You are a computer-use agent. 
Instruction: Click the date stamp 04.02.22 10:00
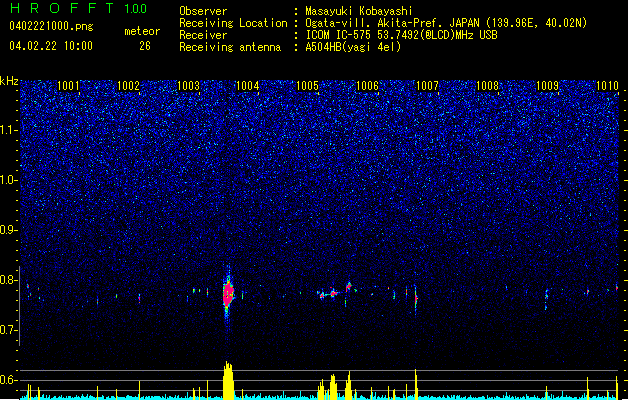click(51, 45)
